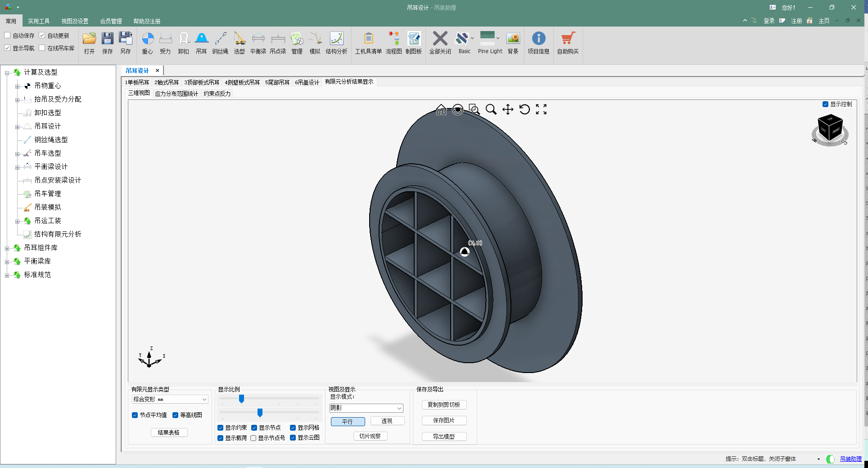
Task: Open the 应力分布范围统计 tab
Action: coord(176,94)
